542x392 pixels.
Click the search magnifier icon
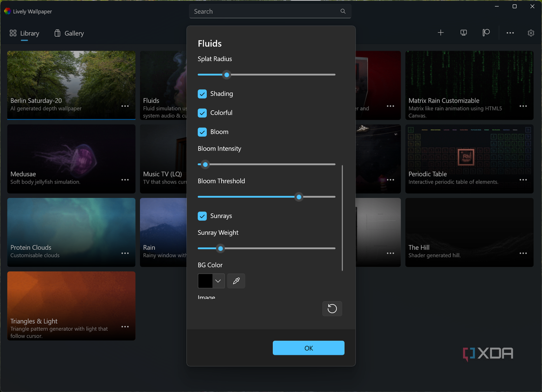(343, 12)
